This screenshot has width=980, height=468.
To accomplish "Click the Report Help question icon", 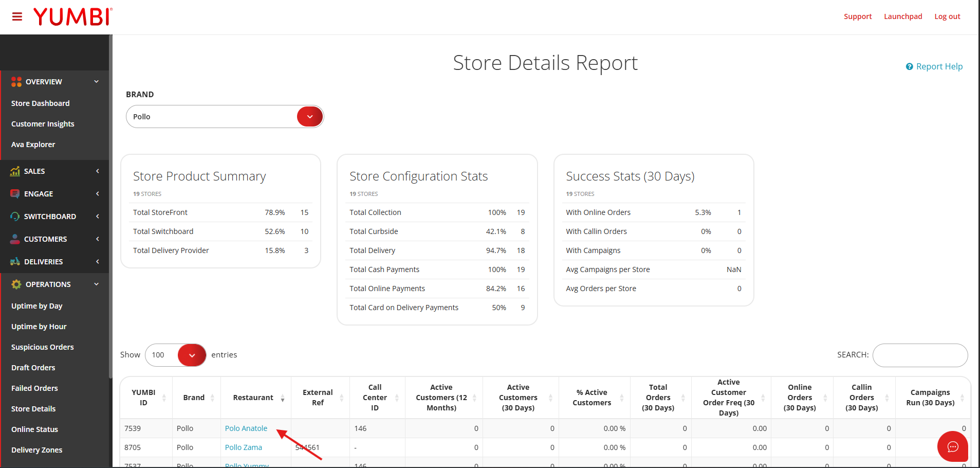I will 909,67.
